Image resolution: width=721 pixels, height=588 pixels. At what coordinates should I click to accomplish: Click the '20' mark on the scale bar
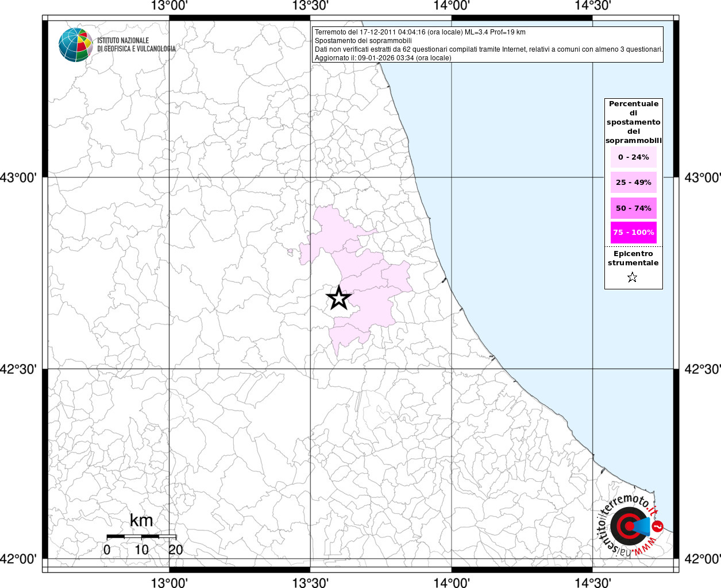coord(176,550)
